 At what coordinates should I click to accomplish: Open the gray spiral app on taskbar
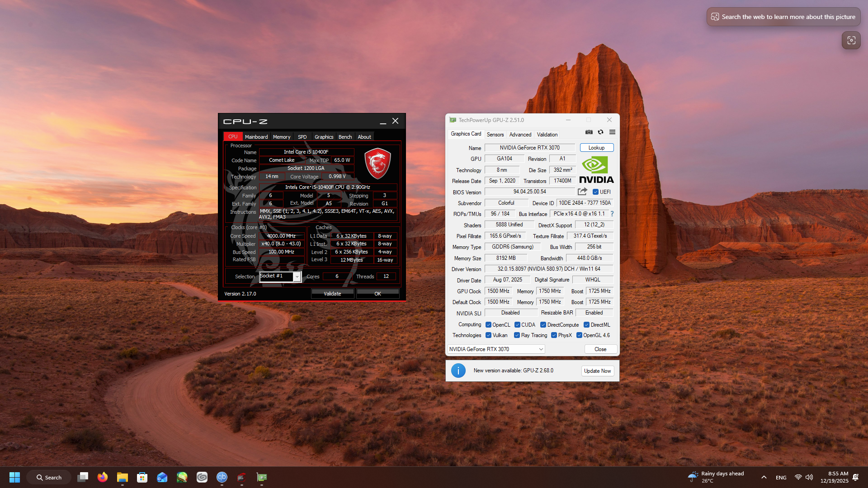pos(202,477)
